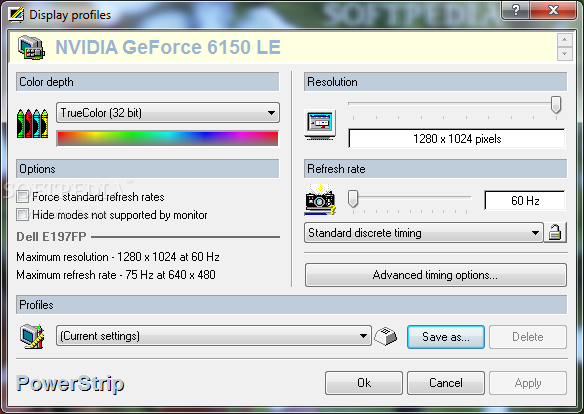Click the monitor icon under Resolution
The height and width of the screenshot is (414, 584).
pyautogui.click(x=320, y=125)
